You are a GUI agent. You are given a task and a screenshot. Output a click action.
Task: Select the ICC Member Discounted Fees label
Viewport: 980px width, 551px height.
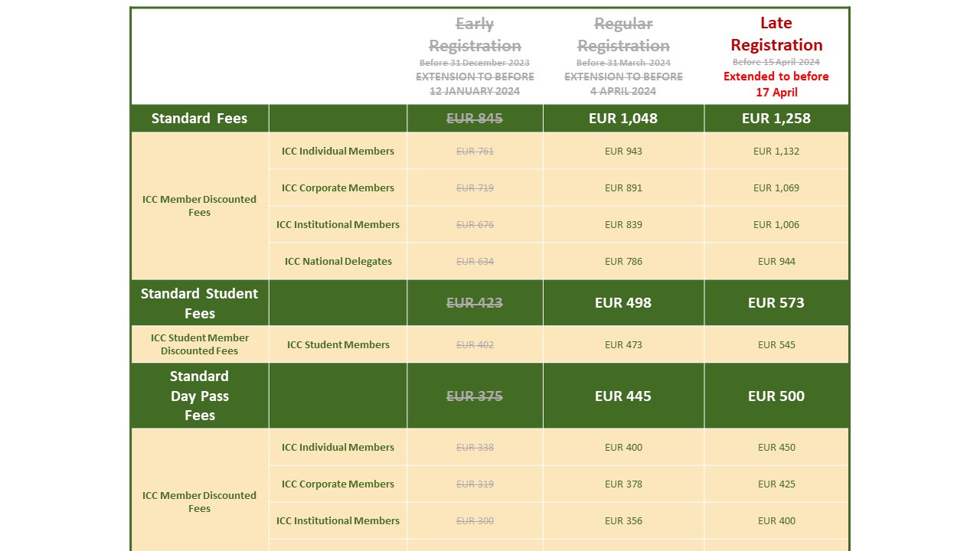199,206
